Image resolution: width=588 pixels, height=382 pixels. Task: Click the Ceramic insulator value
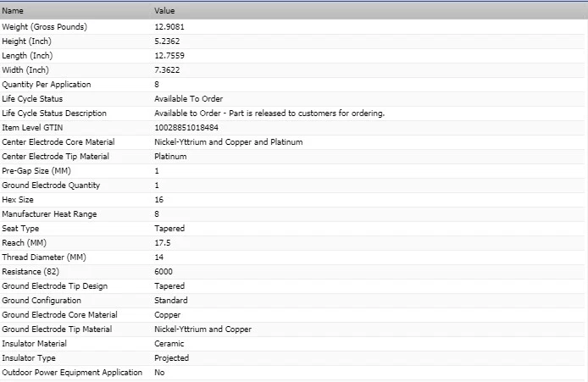169,343
